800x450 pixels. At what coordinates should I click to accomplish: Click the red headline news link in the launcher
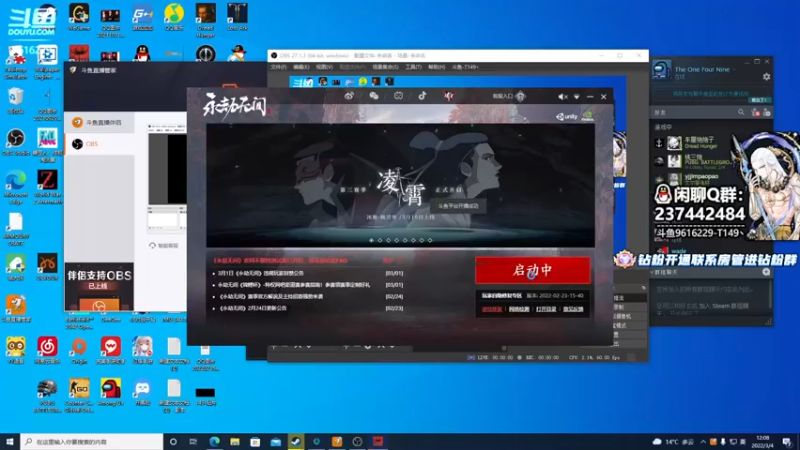[281, 261]
